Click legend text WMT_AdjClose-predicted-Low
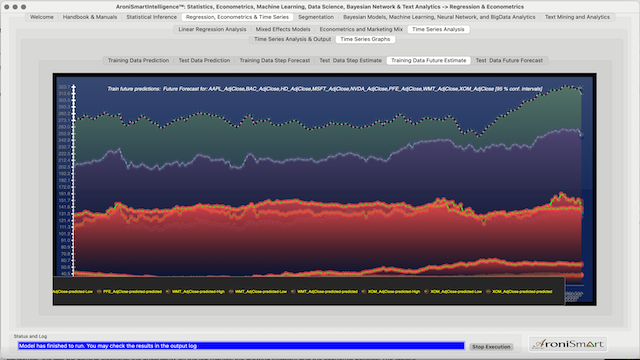 [x=261, y=291]
